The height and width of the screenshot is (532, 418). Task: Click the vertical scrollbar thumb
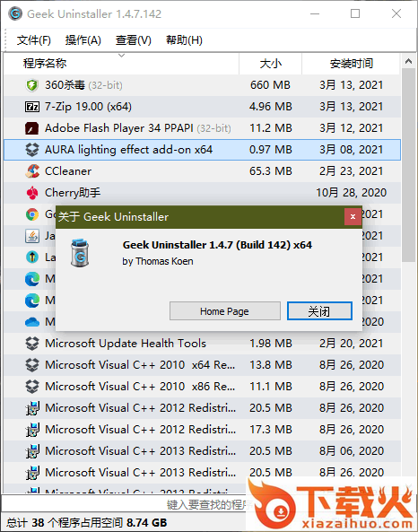coord(408,165)
